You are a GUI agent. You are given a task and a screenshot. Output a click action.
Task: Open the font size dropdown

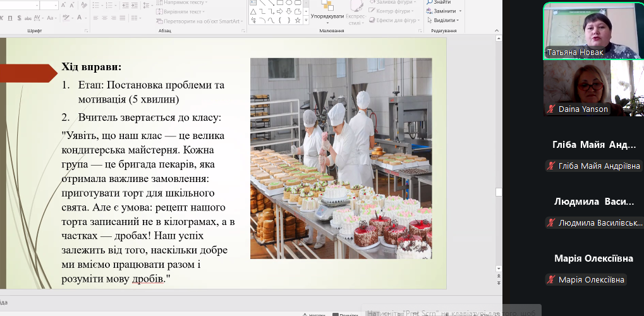tap(56, 5)
